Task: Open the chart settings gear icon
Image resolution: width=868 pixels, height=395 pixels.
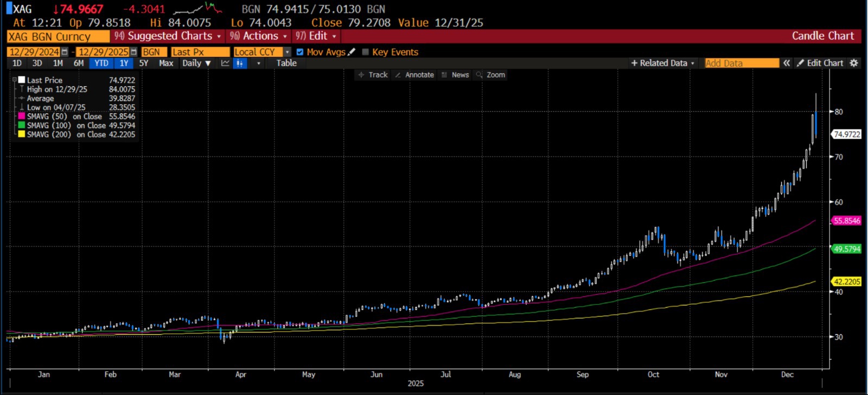Action: click(x=854, y=63)
